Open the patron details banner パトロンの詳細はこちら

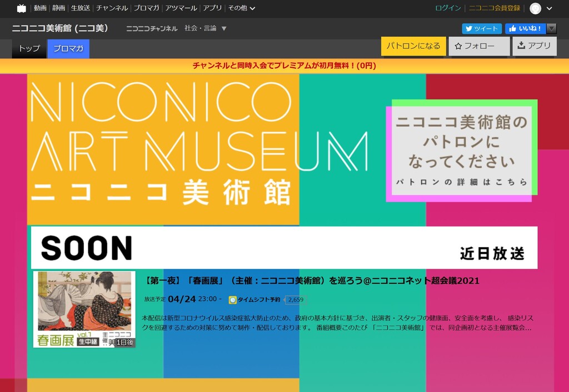pyautogui.click(x=462, y=150)
